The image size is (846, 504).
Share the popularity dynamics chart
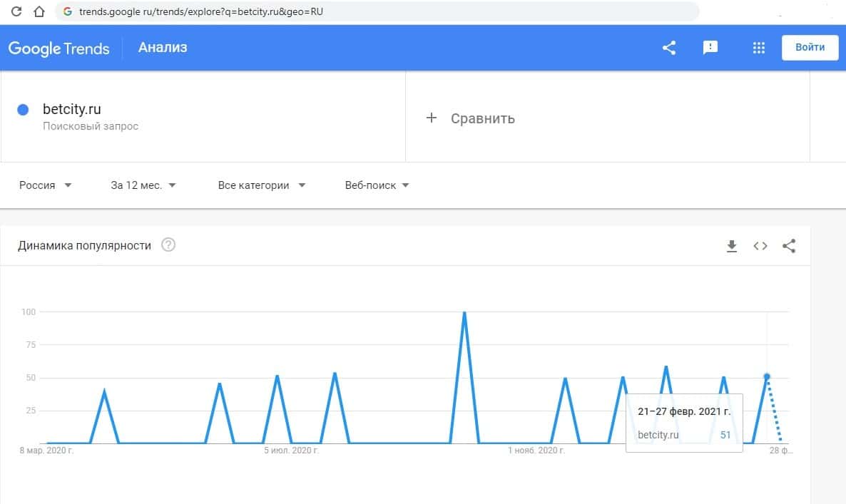point(789,246)
